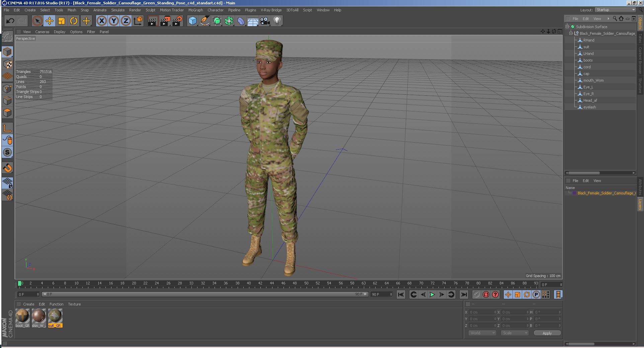Image resolution: width=644 pixels, height=348 pixels.
Task: Open the Material manager Texture menu
Action: coord(74,304)
